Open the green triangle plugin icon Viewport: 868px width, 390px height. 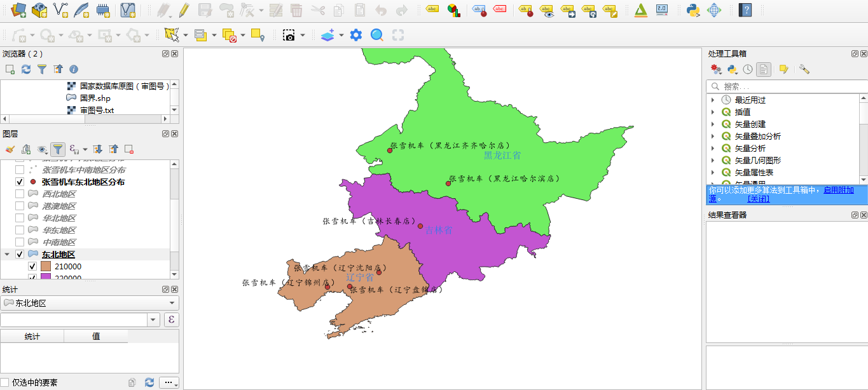pyautogui.click(x=641, y=10)
